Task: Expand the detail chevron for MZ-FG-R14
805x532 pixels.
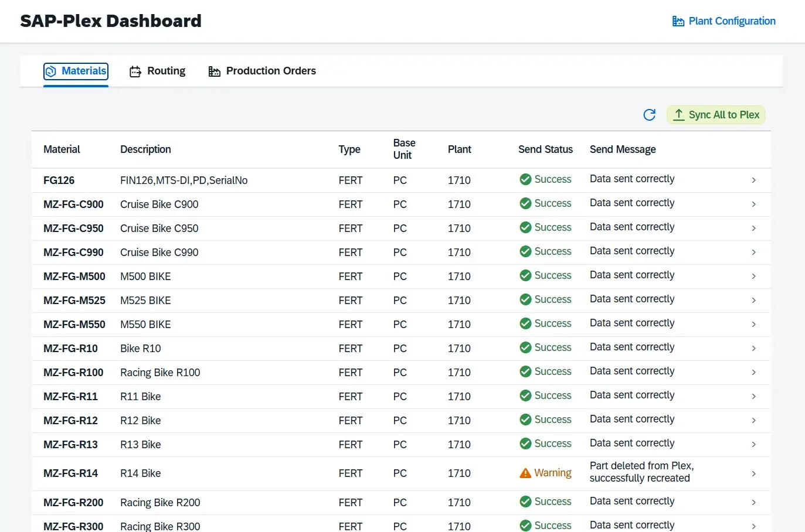Action: (754, 473)
